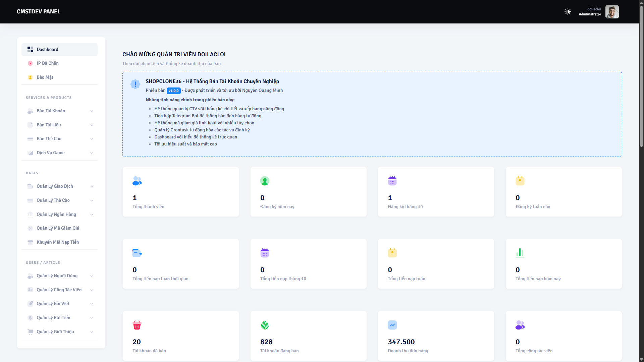
Task: Expand the Bán Tài Khoản submenu chevron
Action: 92,111
